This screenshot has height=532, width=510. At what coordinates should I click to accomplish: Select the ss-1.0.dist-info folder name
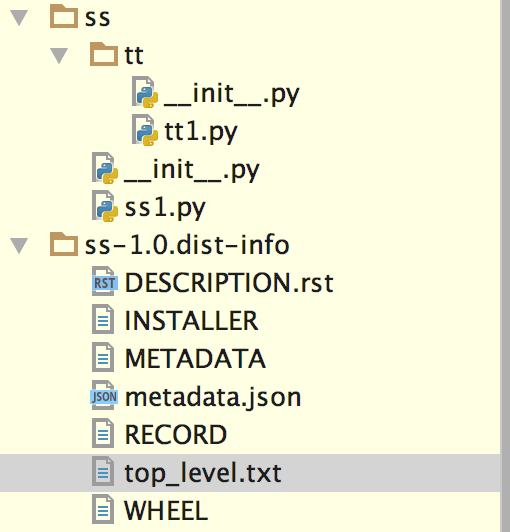pos(187,245)
